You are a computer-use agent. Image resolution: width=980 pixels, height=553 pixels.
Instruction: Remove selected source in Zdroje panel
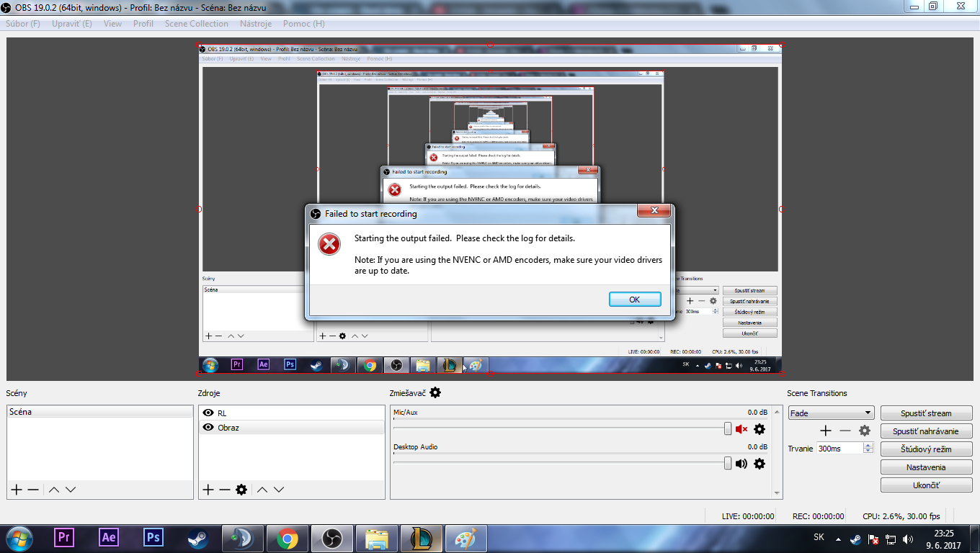click(x=225, y=490)
